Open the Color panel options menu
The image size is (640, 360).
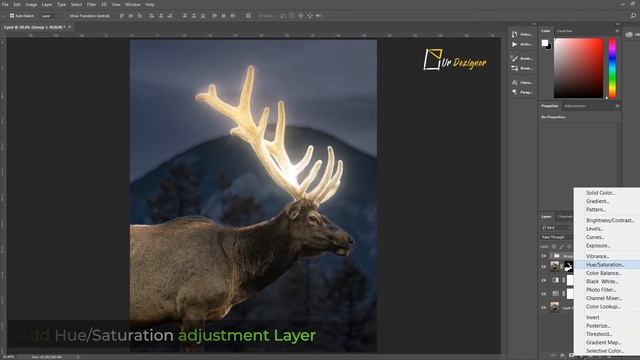coord(617,31)
